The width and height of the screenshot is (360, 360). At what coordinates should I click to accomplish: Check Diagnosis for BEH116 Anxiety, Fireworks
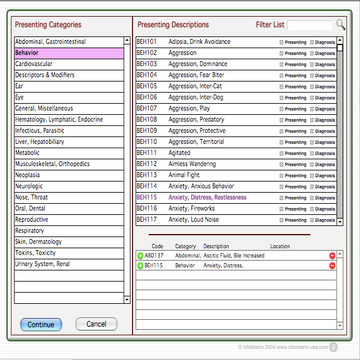click(312, 209)
